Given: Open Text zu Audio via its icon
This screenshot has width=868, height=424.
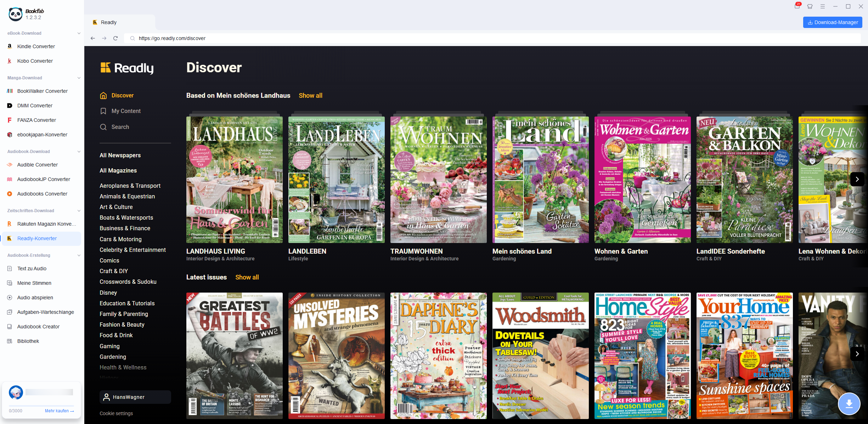Looking at the screenshot, I should (10, 268).
